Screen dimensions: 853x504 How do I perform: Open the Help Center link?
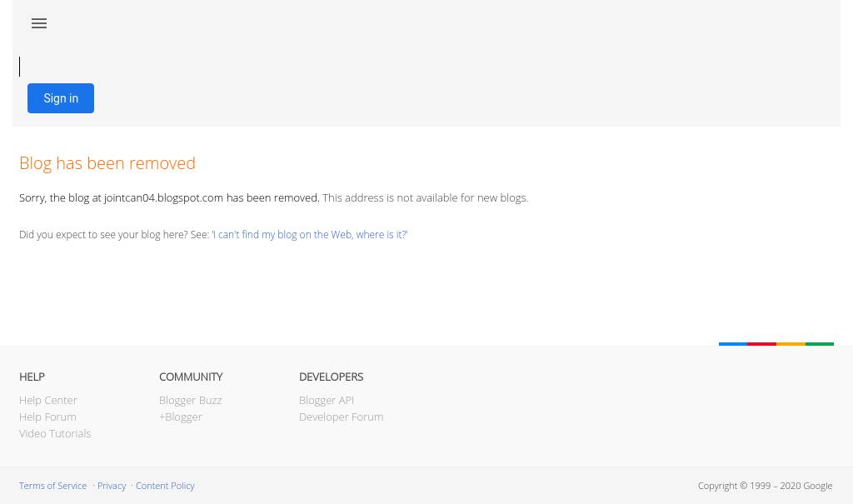[47, 400]
